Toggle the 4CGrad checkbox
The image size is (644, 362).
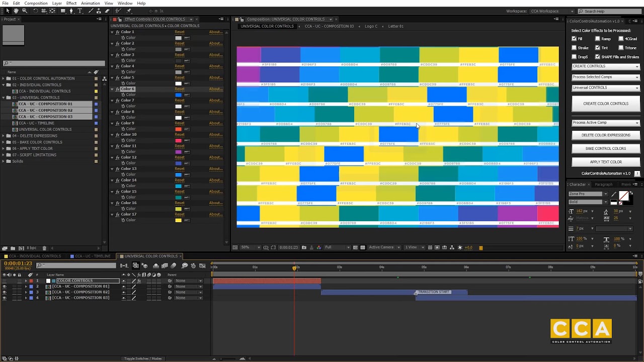point(621,39)
